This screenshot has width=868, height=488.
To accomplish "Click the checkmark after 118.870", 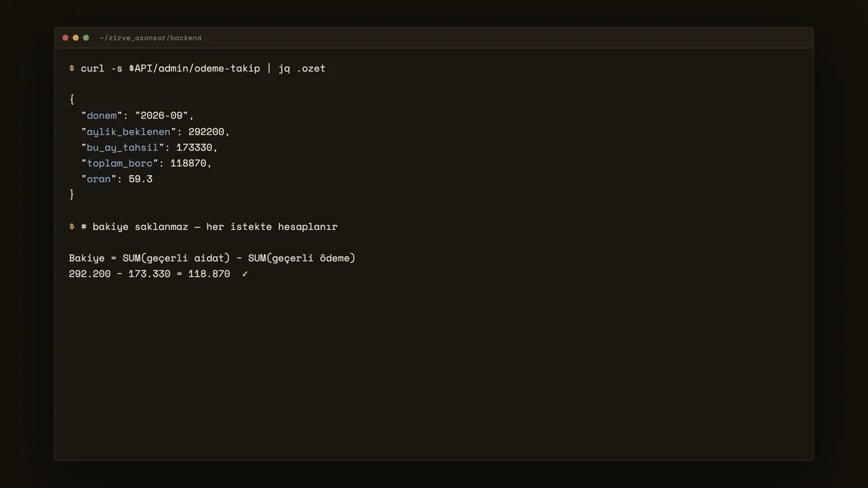I will coord(245,274).
